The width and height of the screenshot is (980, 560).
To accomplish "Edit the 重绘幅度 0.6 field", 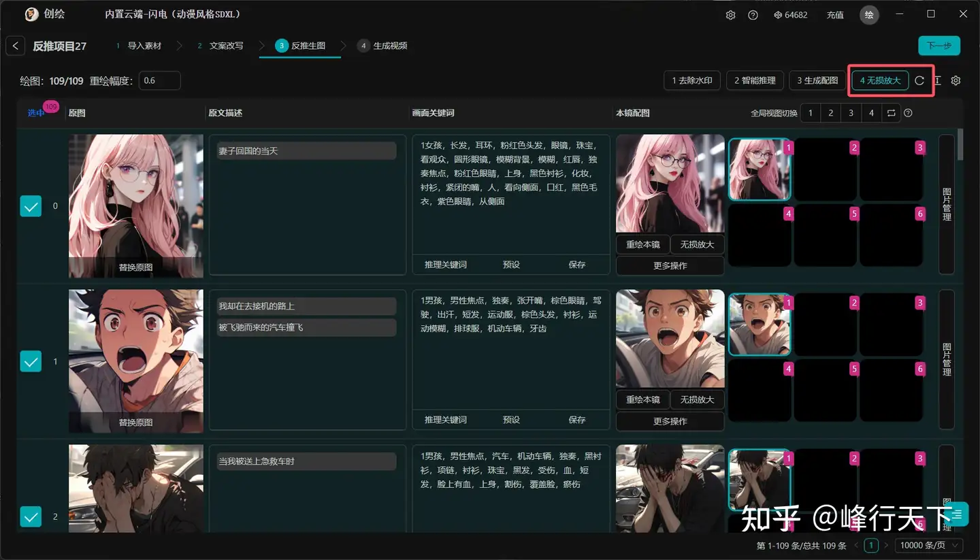I will (160, 80).
